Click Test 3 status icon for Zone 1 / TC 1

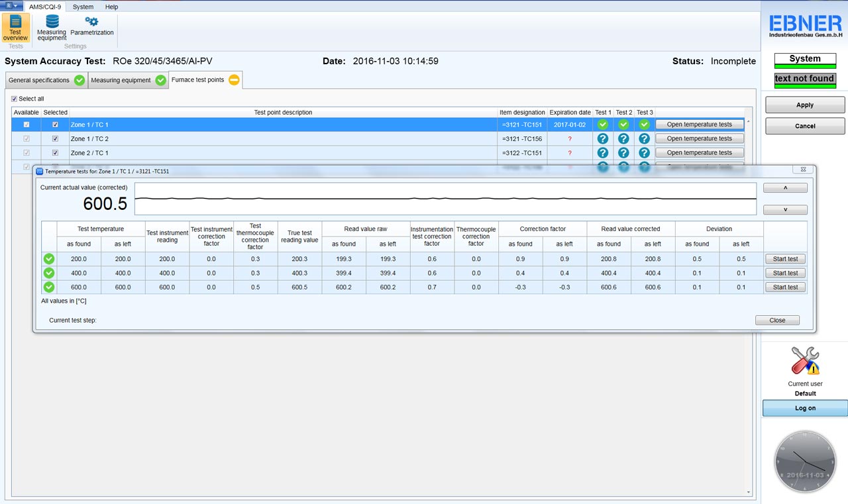coord(645,125)
